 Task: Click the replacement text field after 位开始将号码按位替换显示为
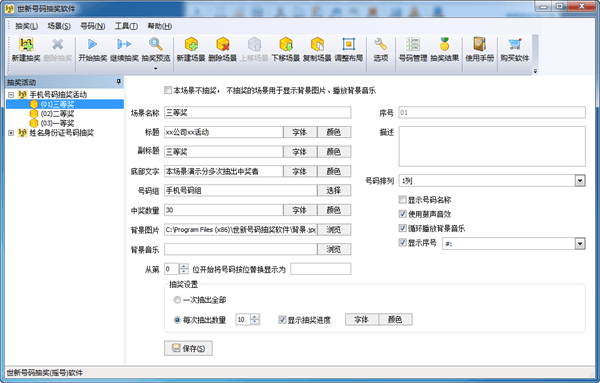[x=321, y=269]
